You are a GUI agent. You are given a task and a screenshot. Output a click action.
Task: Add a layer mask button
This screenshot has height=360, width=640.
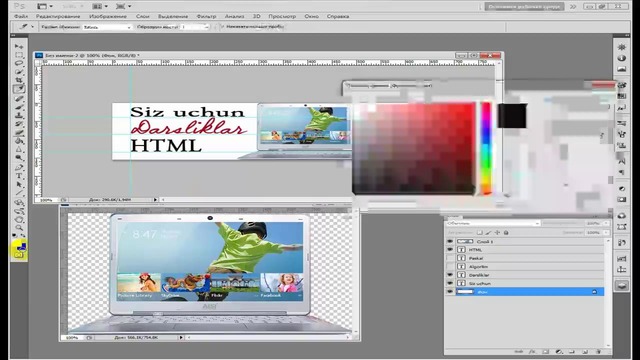(545, 351)
